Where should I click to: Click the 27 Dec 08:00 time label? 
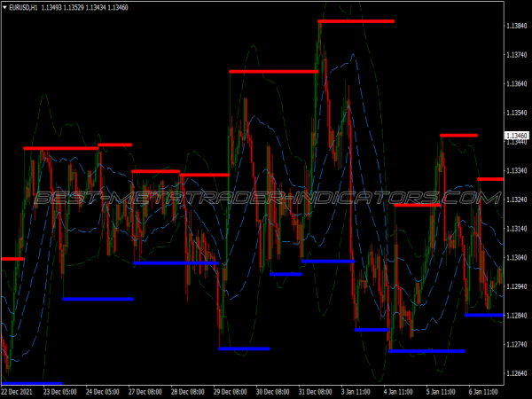coord(145,392)
